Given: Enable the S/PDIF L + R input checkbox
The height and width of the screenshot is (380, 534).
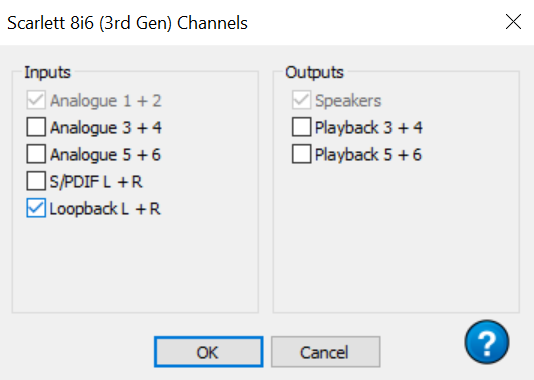Looking at the screenshot, I should coord(36,181).
